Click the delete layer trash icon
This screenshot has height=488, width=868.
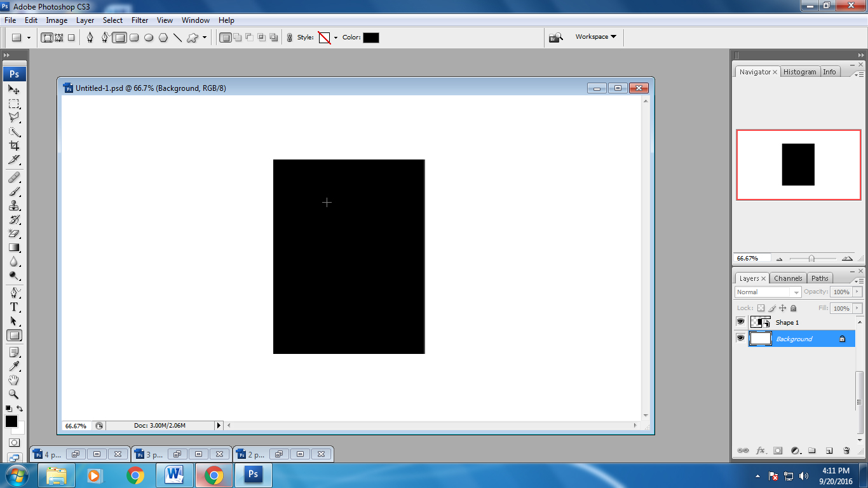846,451
